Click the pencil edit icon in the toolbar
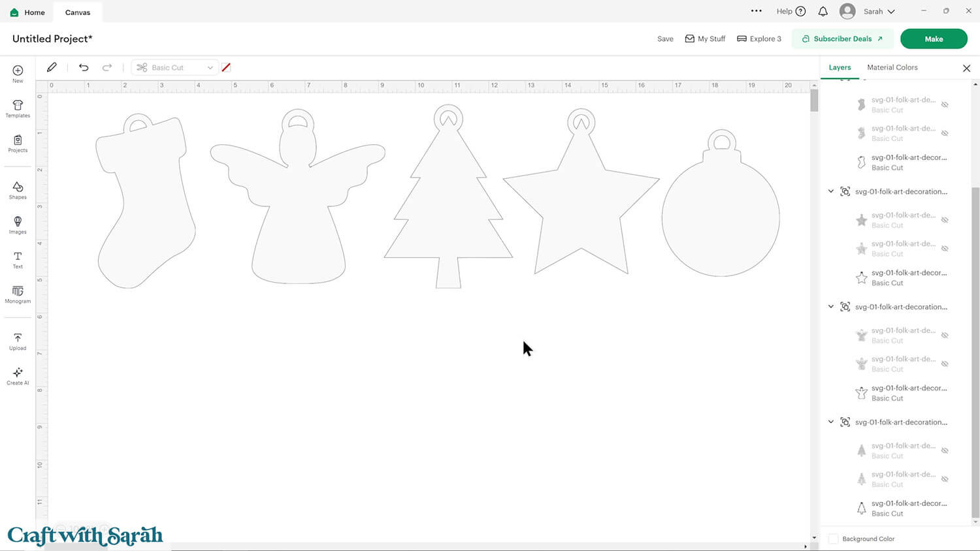The image size is (980, 551). click(x=52, y=67)
